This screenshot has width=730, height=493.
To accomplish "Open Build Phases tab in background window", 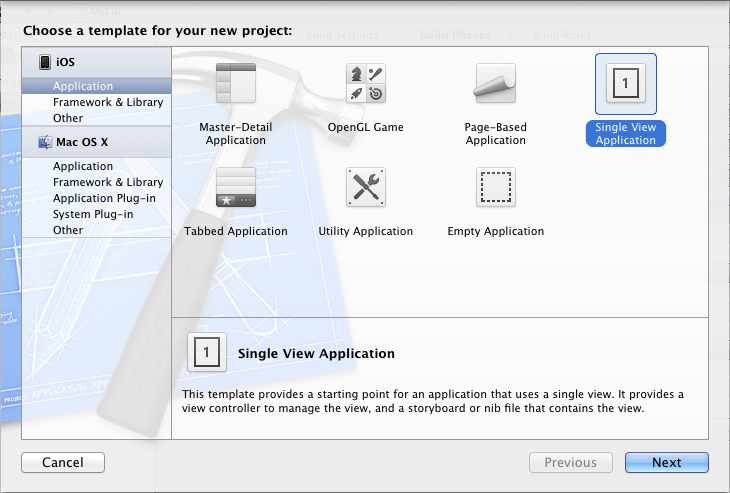I will [x=455, y=35].
